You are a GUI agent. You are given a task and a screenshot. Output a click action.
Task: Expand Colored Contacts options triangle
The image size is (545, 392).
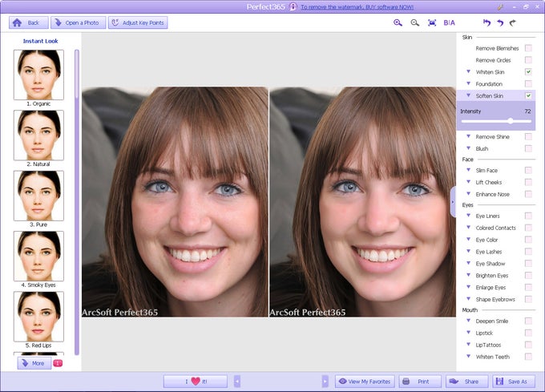point(468,228)
